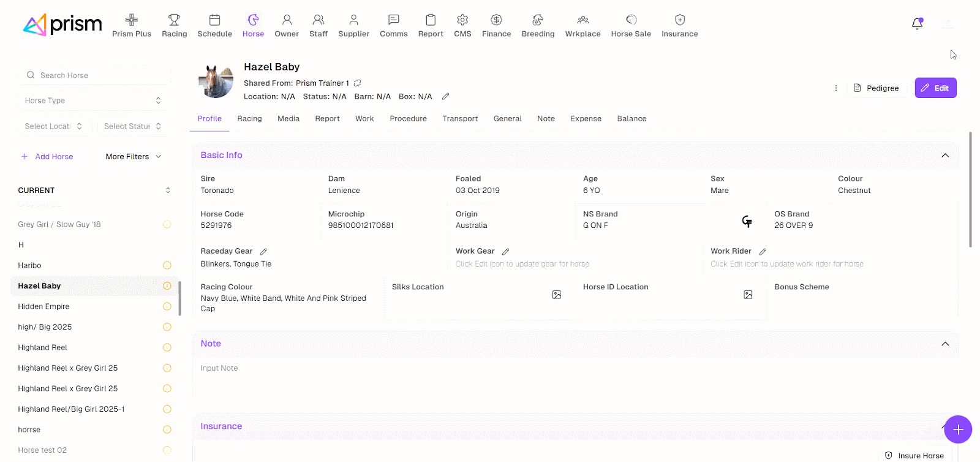Screen dimensions: 980x462
Task: Collapse the Note section
Action: pos(944,344)
